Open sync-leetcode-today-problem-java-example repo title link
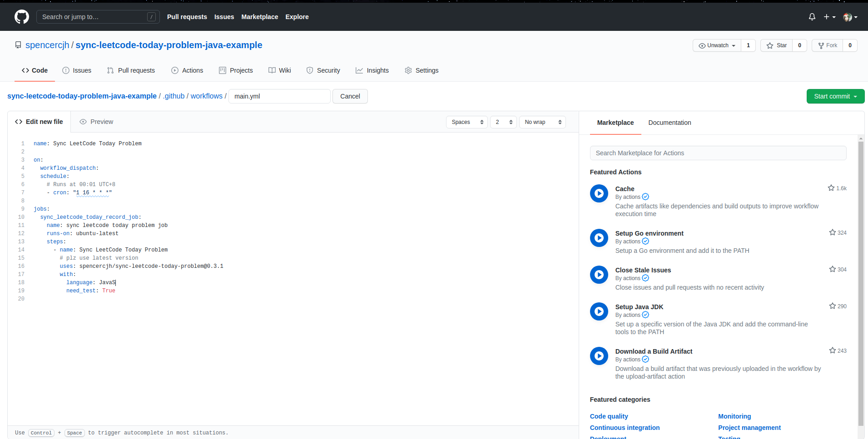Image resolution: width=868 pixels, height=439 pixels. coord(169,45)
